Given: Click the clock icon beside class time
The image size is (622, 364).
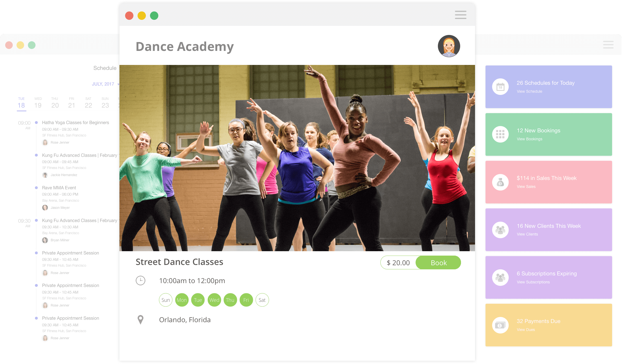Looking at the screenshot, I should [x=140, y=281].
